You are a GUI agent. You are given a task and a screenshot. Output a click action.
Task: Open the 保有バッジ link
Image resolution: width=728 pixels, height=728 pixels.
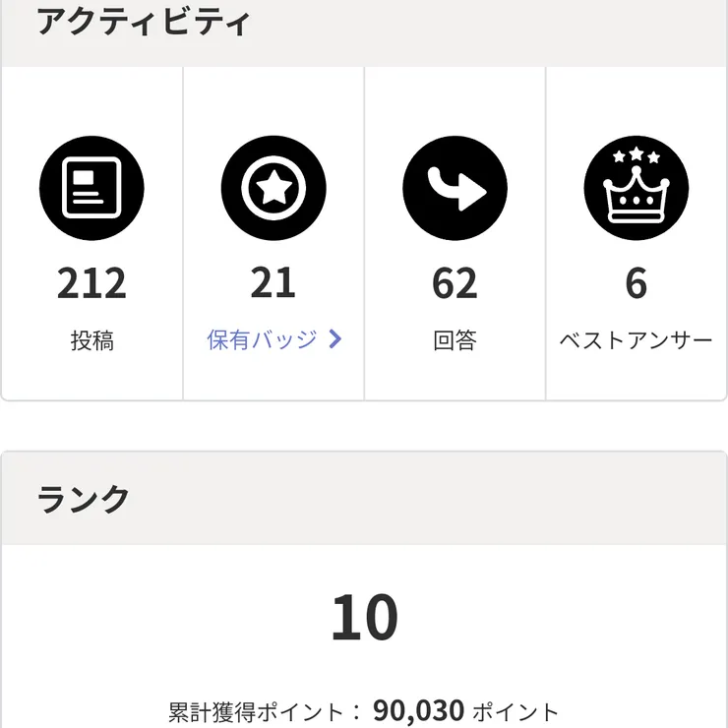tap(262, 340)
